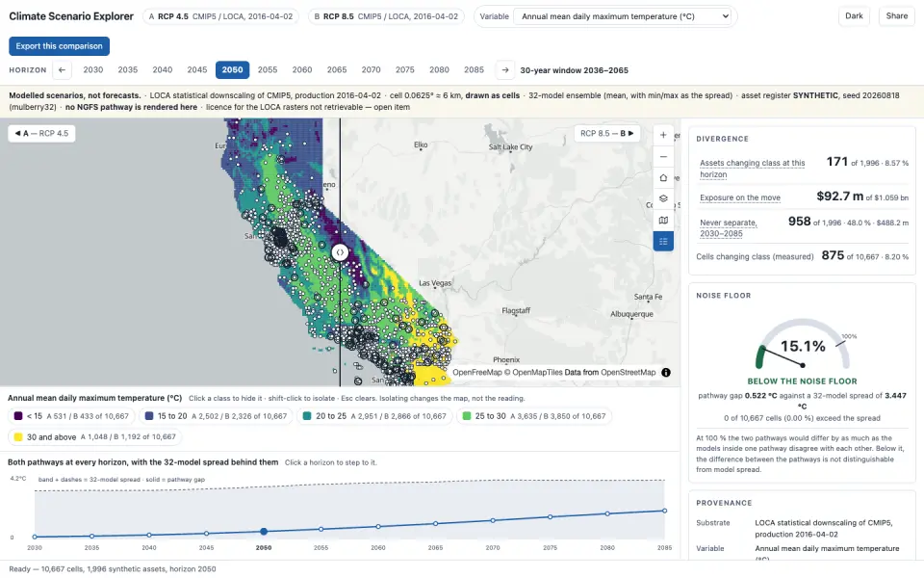924x578 pixels.
Task: Open map attribution info icon
Action: click(x=666, y=372)
